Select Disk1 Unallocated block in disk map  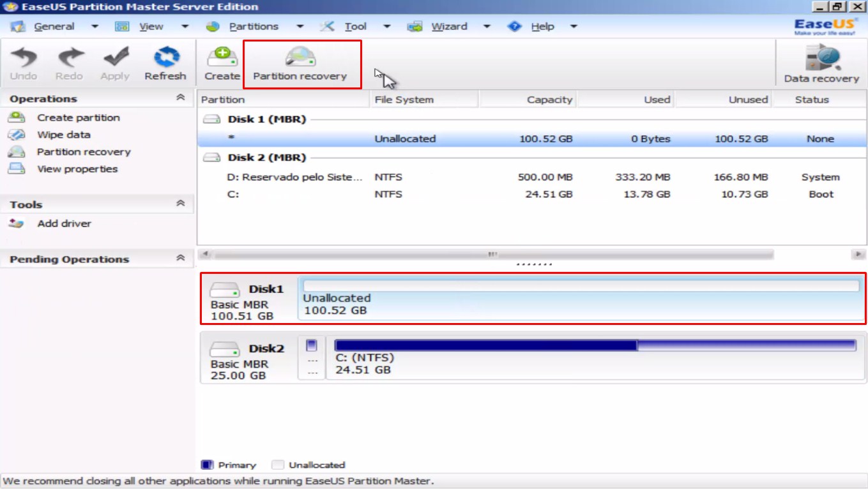click(581, 298)
